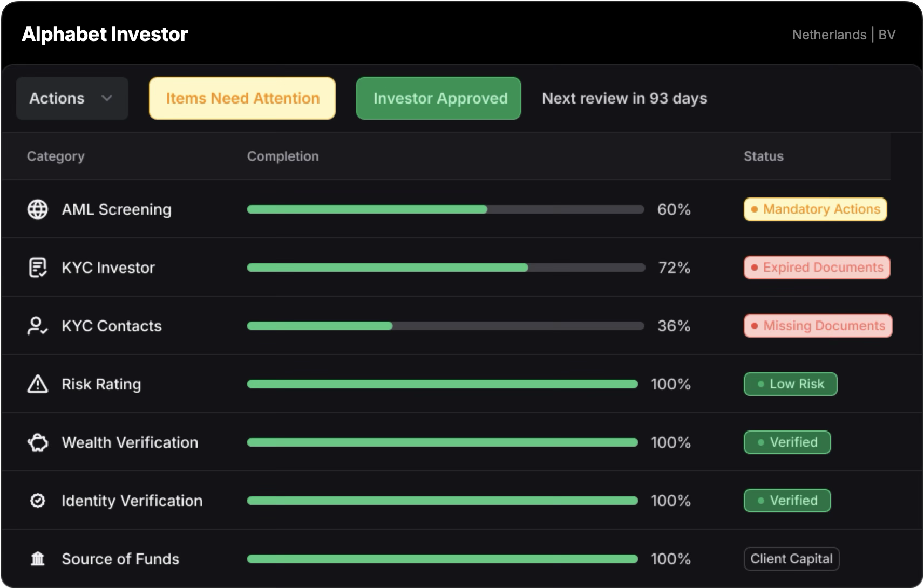924x588 pixels.
Task: Click the Category column header
Action: 56,156
